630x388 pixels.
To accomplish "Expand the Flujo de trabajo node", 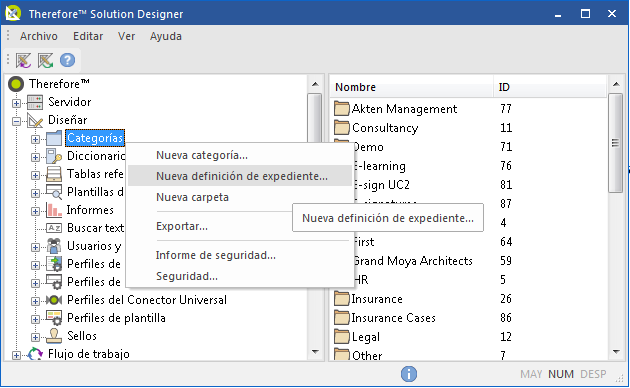I will click(16, 355).
